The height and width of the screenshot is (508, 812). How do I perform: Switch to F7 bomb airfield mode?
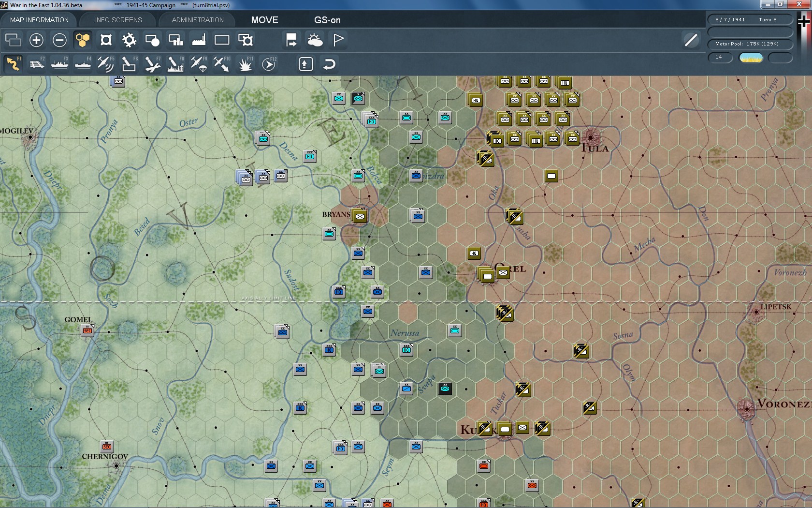152,64
